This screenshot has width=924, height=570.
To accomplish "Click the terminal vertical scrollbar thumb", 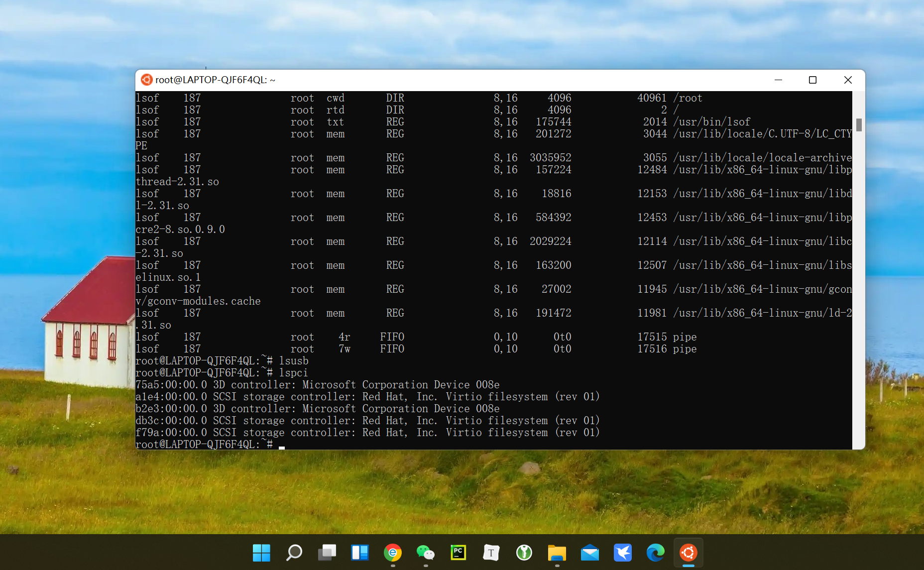I will click(x=859, y=125).
